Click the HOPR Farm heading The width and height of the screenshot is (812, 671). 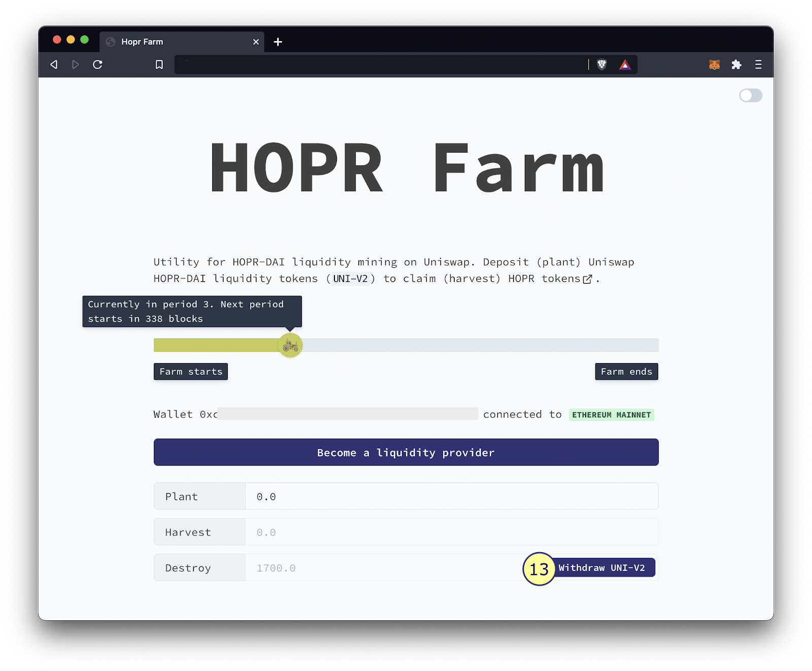click(x=408, y=168)
